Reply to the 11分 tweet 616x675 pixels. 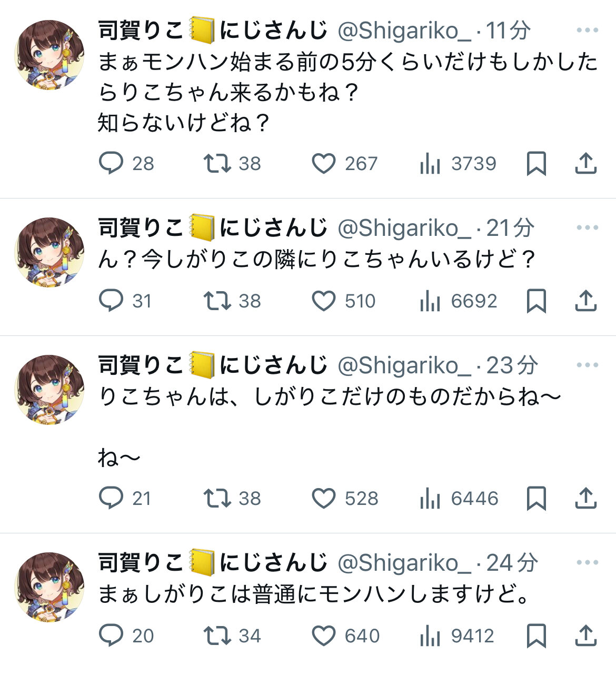pos(111,164)
